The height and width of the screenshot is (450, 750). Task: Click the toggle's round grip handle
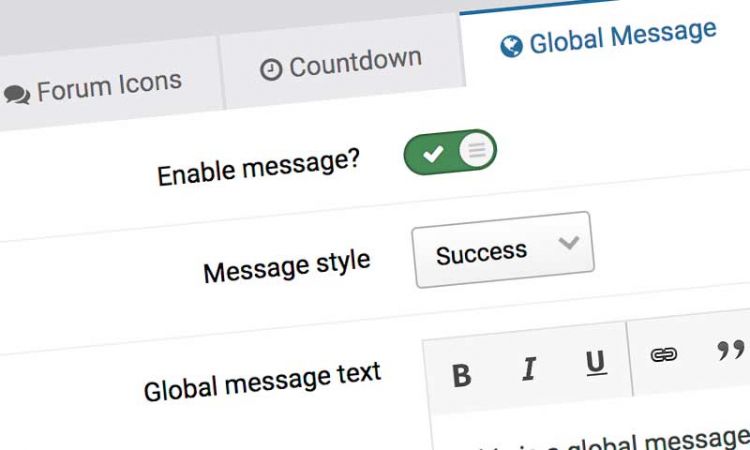click(477, 150)
